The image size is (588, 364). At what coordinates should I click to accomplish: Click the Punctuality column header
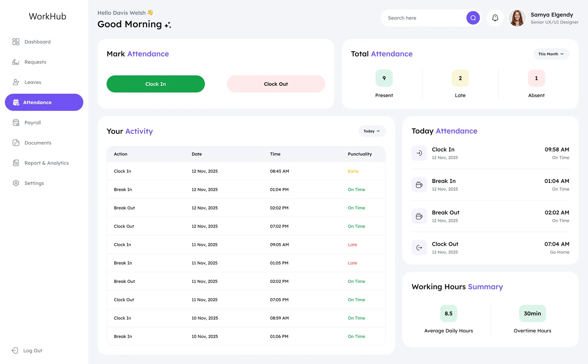pyautogui.click(x=360, y=154)
